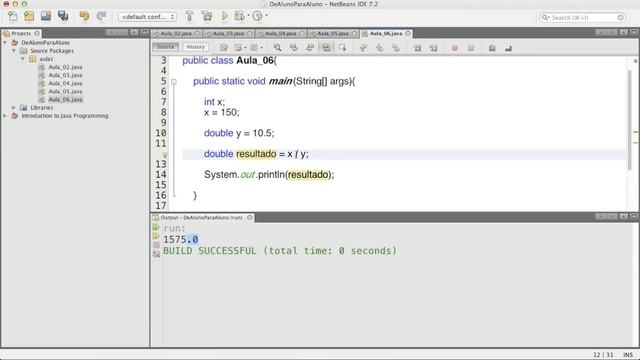Click the Comment icon in editor toolbar
The image size is (640, 360).
[492, 48]
